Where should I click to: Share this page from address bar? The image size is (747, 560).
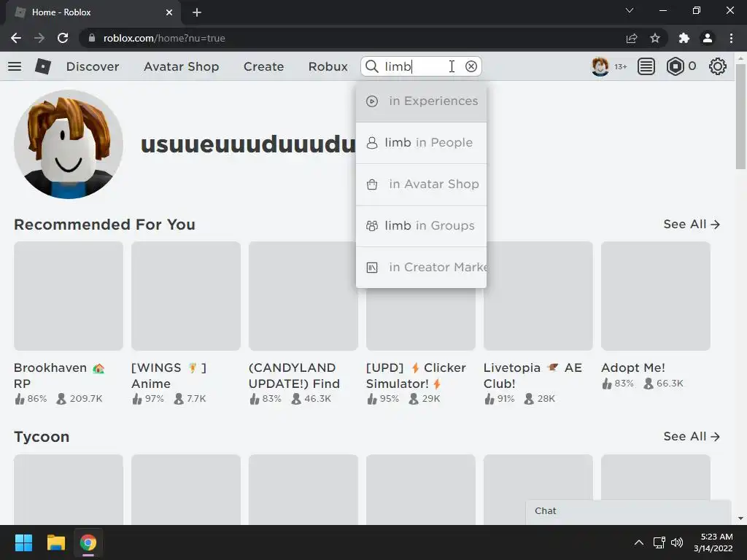(632, 38)
